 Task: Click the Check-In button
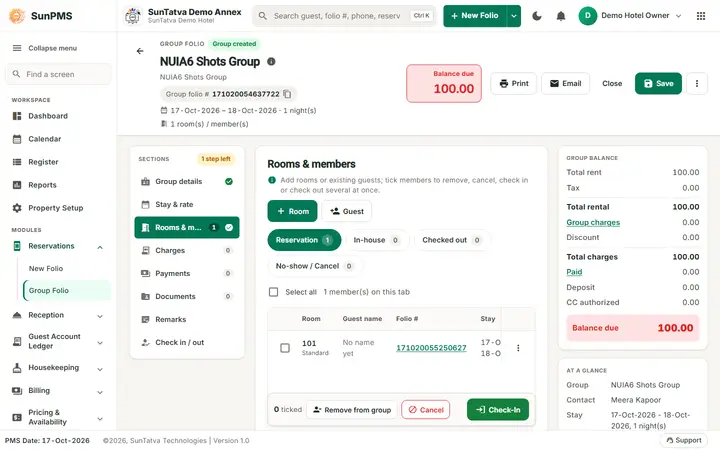[498, 410]
